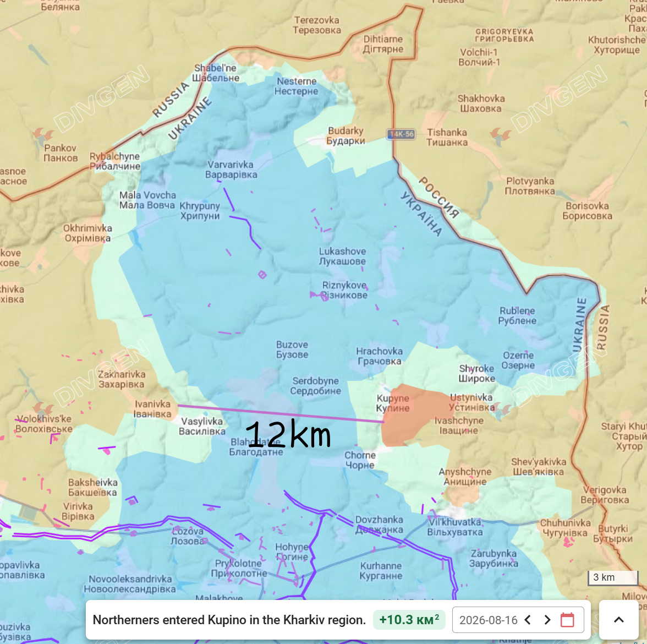Click the Nesterne village label

click(x=296, y=86)
